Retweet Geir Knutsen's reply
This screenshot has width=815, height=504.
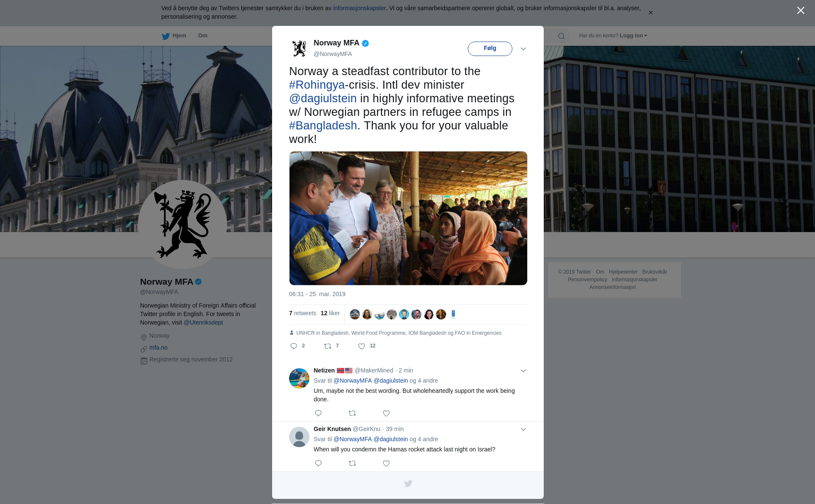(352, 463)
